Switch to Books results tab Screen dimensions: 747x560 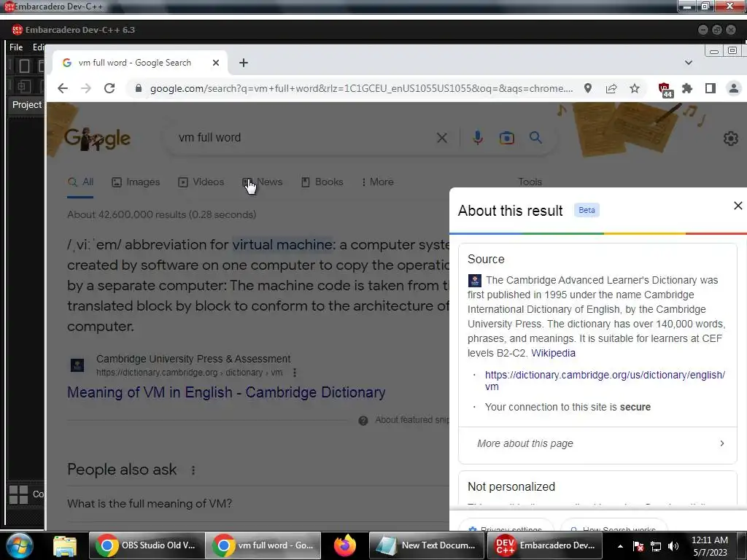[322, 182]
